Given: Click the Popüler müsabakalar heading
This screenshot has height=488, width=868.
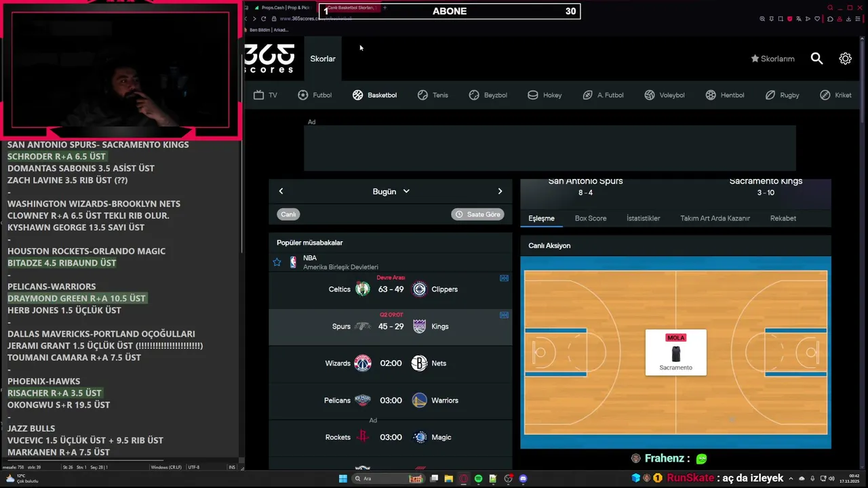Looking at the screenshot, I should click(x=310, y=243).
